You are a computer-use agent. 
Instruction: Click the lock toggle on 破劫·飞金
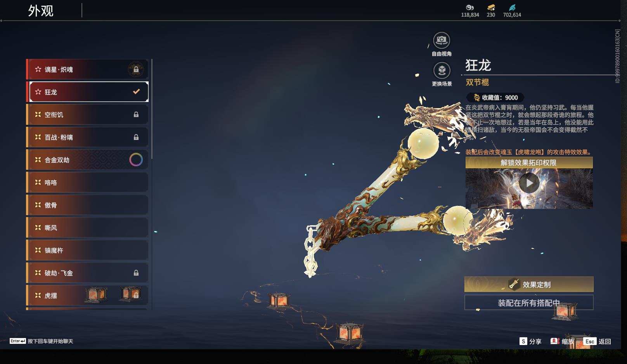pos(136,273)
